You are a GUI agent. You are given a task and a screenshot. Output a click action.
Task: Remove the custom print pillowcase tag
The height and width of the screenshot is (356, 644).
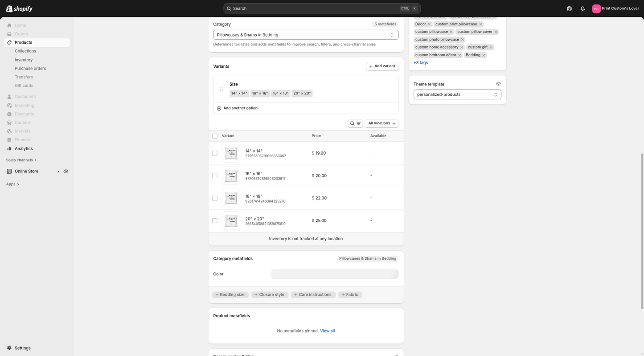pyautogui.click(x=480, y=24)
